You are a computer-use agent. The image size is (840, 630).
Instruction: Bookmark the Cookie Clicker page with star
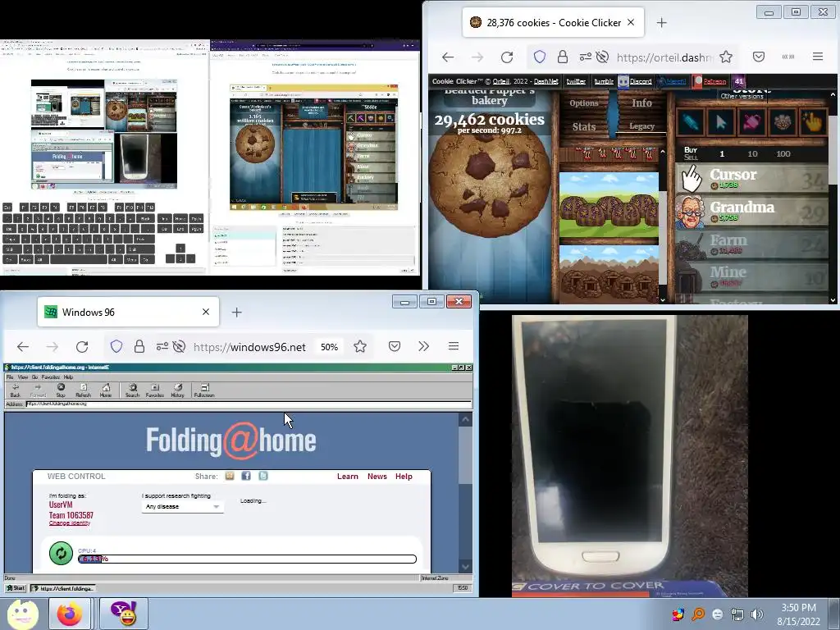(x=726, y=57)
